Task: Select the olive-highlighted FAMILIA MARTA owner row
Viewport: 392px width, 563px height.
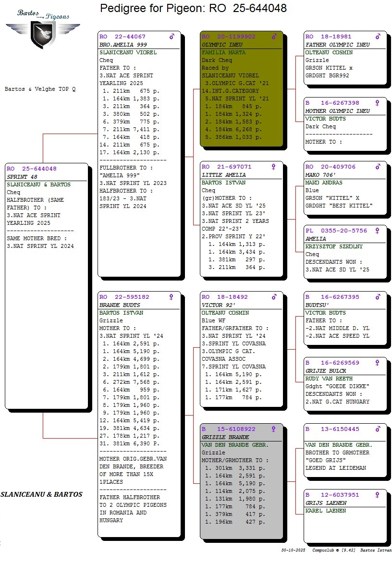Action: 223,52
